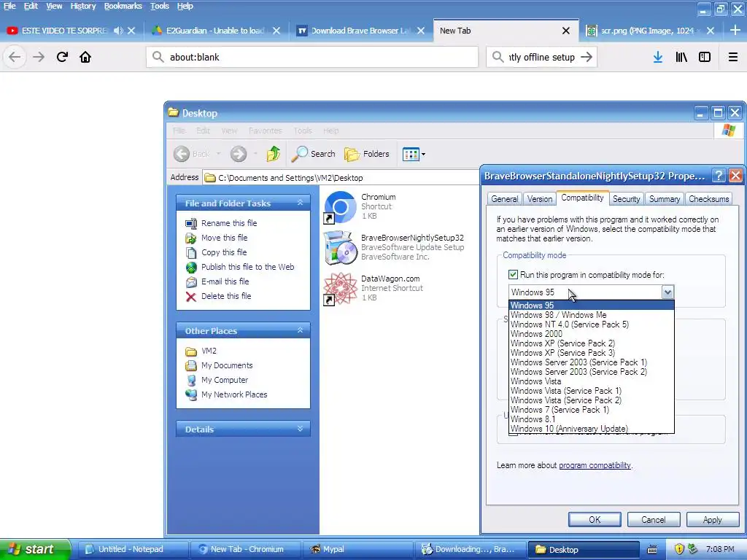747x560 pixels.
Task: Click Apply in the Properties dialog
Action: click(x=712, y=519)
